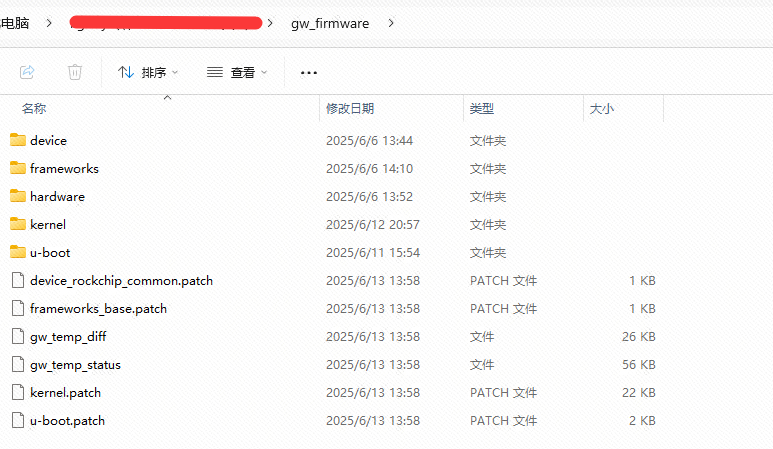
Task: Click PATCH 文件 type of kernel.patch
Action: 503,393
